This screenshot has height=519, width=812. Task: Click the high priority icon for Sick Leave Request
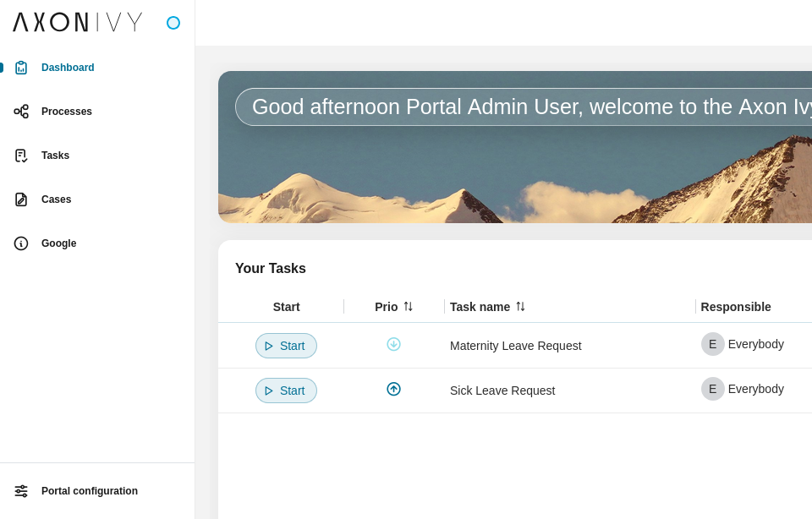click(393, 389)
